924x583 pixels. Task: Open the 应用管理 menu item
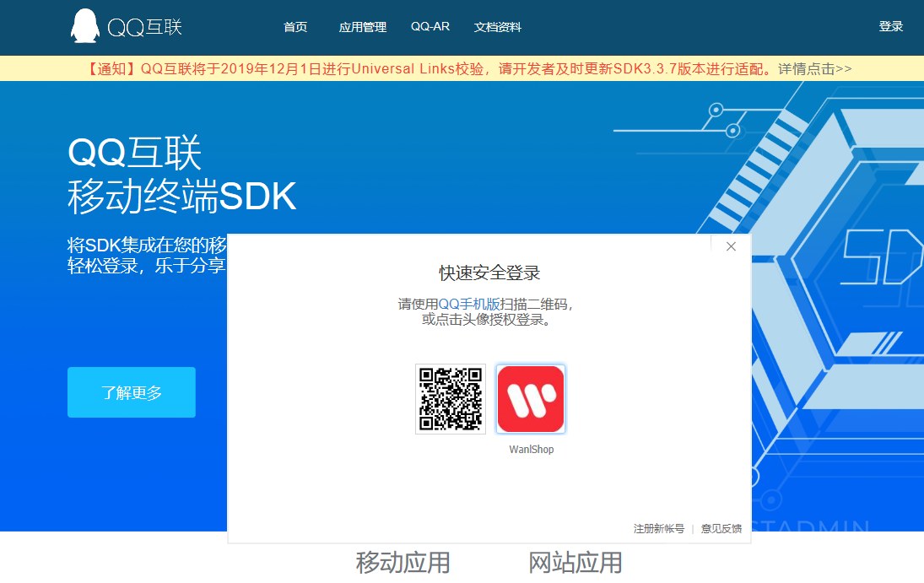(x=362, y=27)
